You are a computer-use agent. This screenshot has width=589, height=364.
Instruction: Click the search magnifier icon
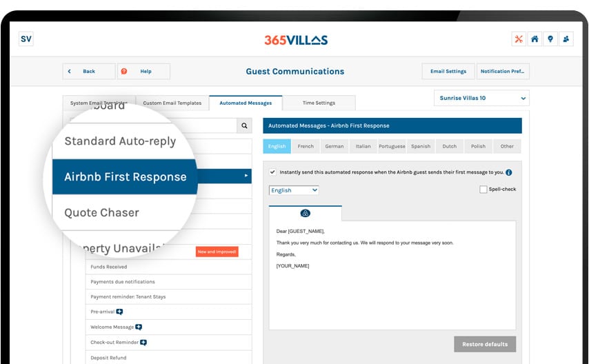(x=244, y=125)
